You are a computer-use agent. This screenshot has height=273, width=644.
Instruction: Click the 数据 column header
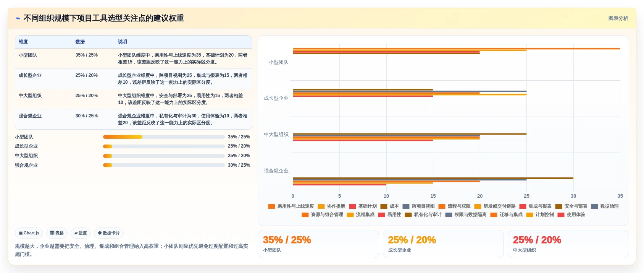[x=80, y=42]
